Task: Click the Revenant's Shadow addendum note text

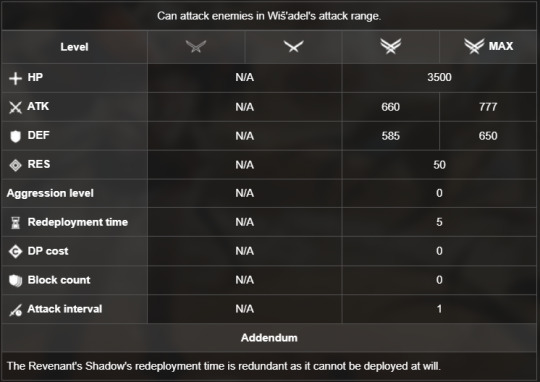Action: click(x=224, y=366)
